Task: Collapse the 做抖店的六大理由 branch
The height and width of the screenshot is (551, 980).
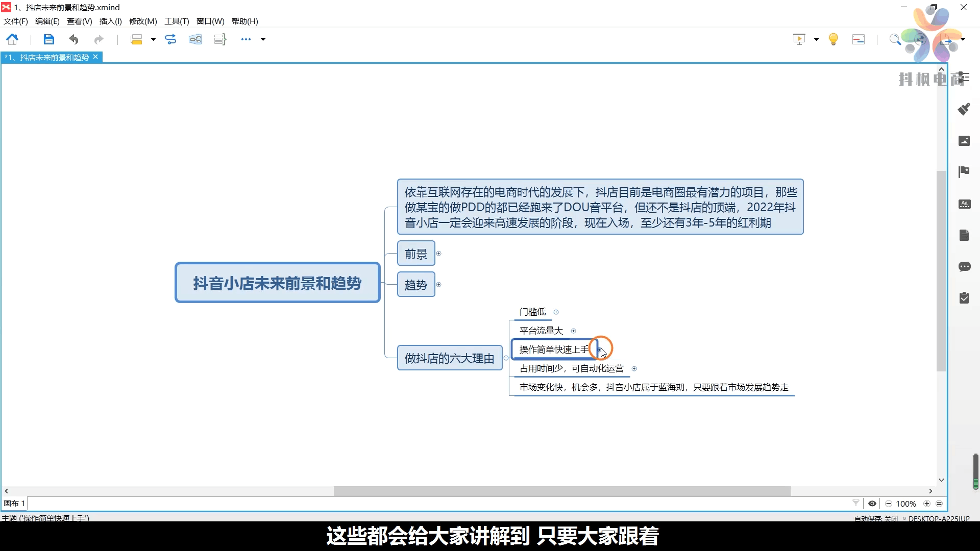Action: [506, 358]
